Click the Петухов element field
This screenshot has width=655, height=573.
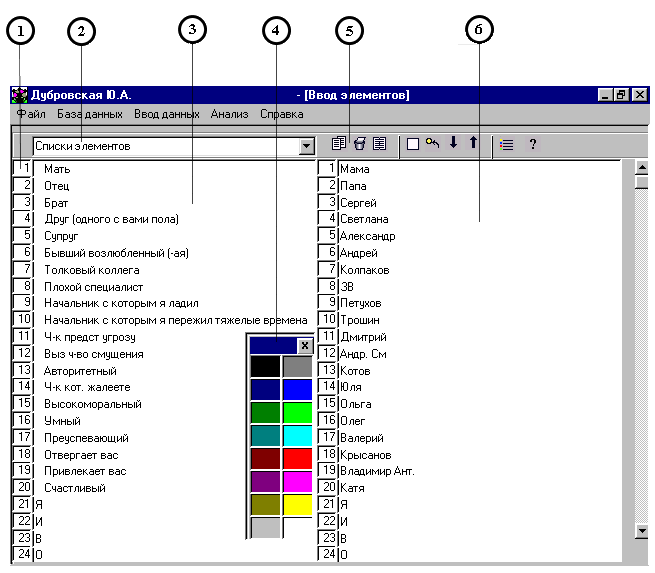(480, 303)
